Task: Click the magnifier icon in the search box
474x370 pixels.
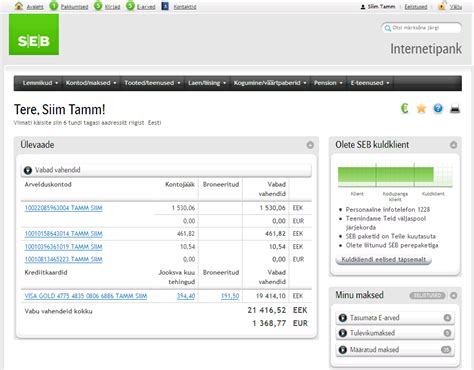Action: pyautogui.click(x=387, y=28)
